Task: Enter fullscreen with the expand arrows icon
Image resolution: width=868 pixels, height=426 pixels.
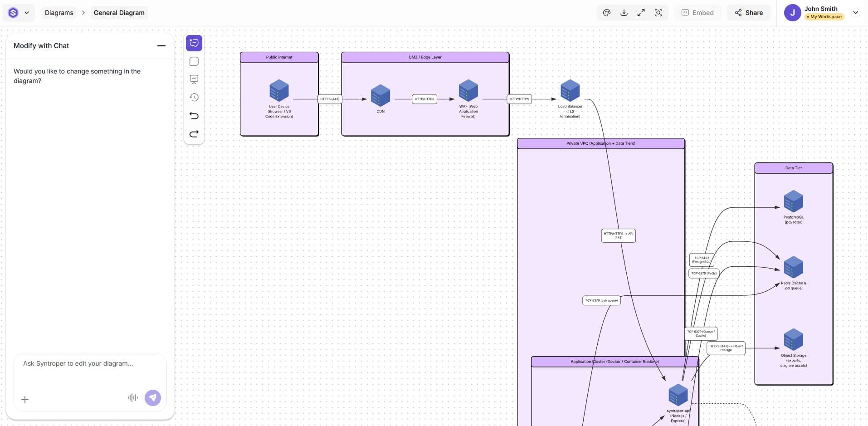Action: [641, 13]
